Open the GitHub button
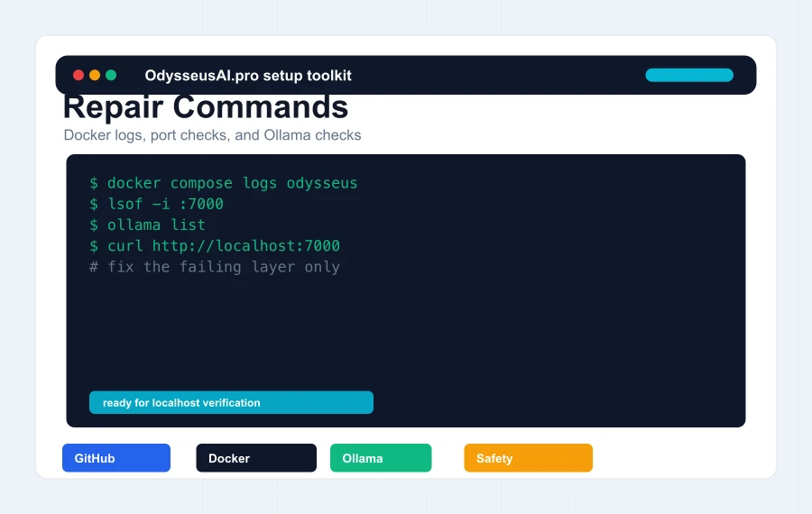The image size is (812, 514). coord(116,457)
